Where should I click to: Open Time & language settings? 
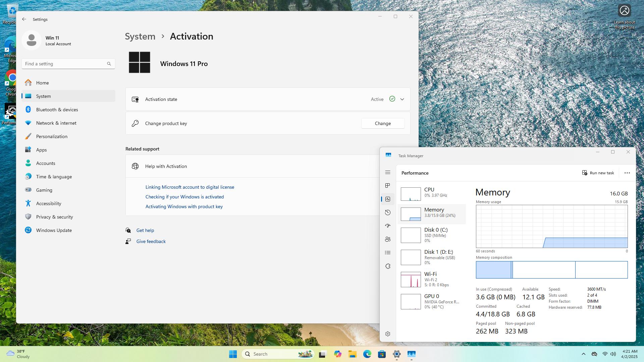pos(68,177)
